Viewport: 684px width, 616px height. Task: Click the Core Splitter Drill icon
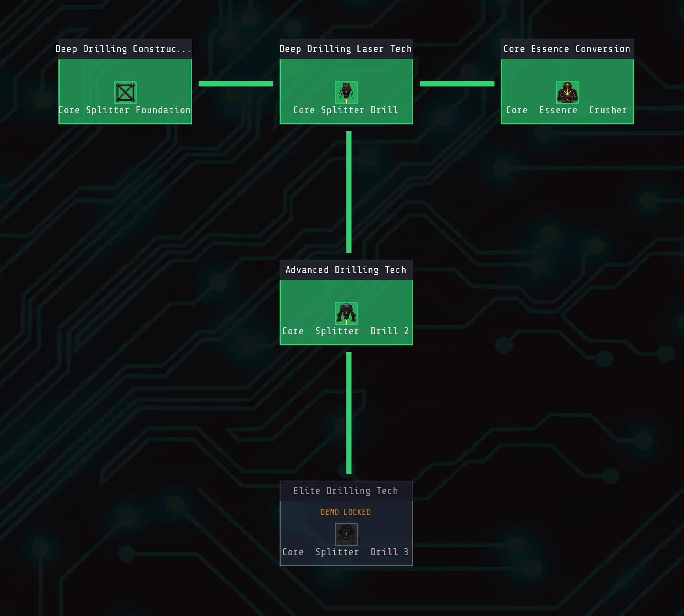(x=346, y=92)
